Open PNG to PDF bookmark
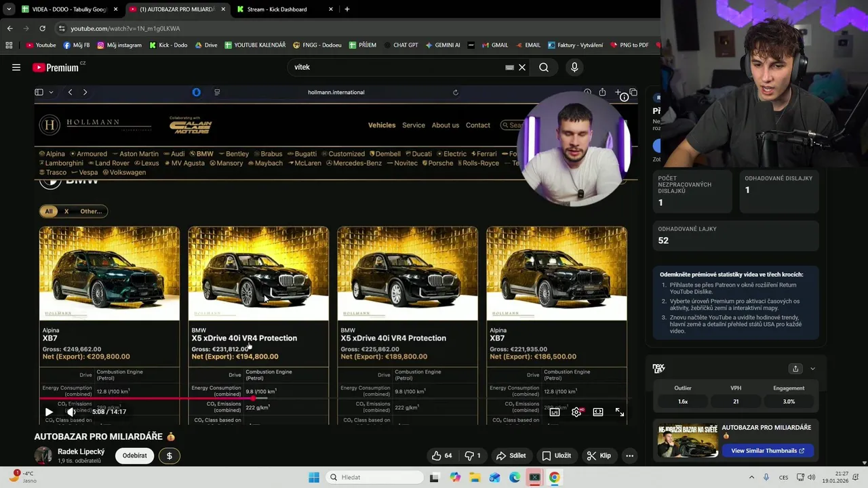Viewport: 868px width, 488px height. pyautogui.click(x=629, y=45)
